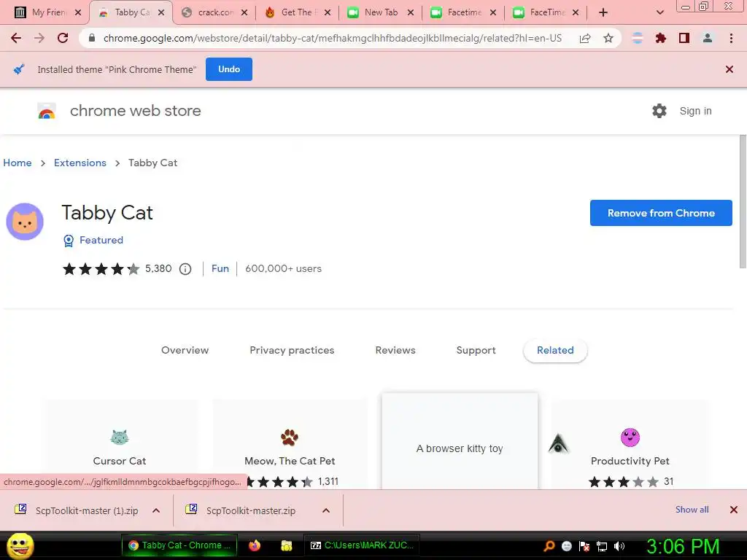The width and height of the screenshot is (747, 560).
Task: Dismiss the theme installed infobar
Action: 729,69
